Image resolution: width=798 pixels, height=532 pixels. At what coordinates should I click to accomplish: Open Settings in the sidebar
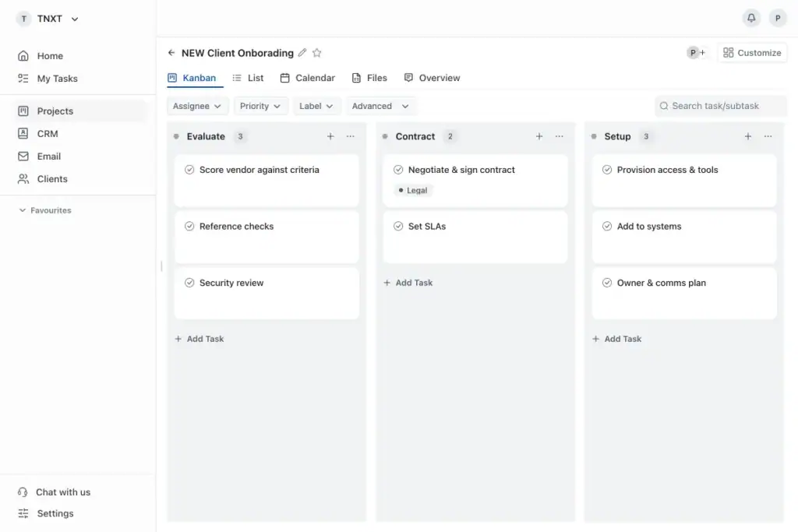pos(46,513)
